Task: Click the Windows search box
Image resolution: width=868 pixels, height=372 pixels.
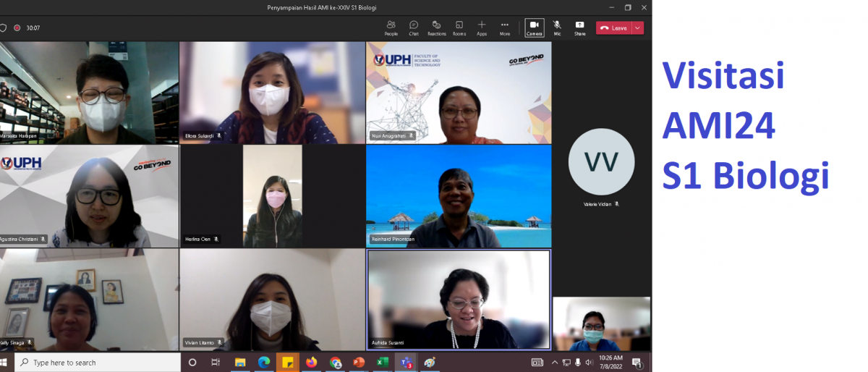Action: point(98,362)
